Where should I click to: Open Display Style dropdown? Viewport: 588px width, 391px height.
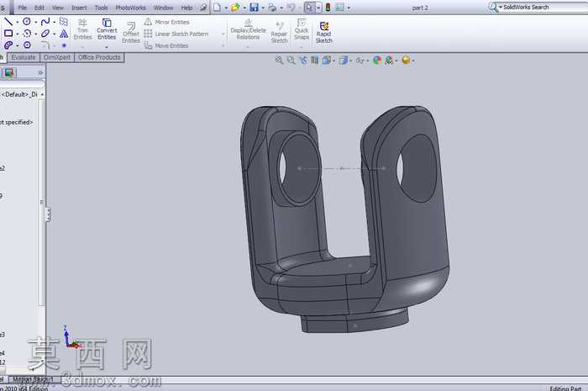click(345, 60)
